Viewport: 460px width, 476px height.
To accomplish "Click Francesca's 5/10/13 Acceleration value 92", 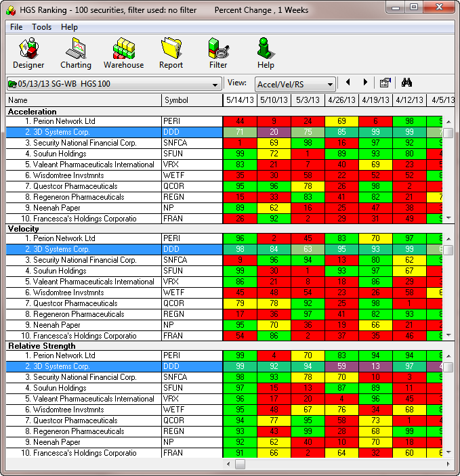I will pyautogui.click(x=274, y=219).
